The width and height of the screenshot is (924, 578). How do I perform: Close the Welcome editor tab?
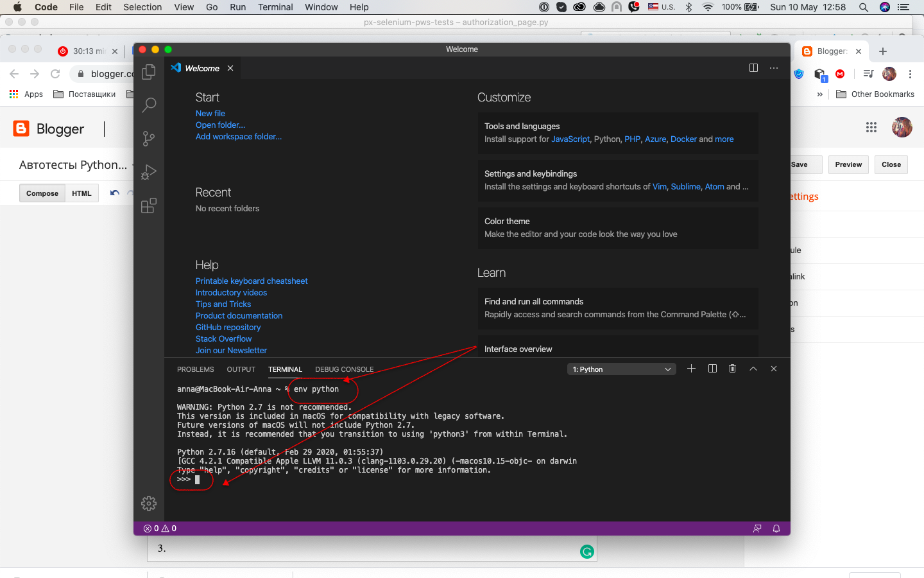(230, 68)
